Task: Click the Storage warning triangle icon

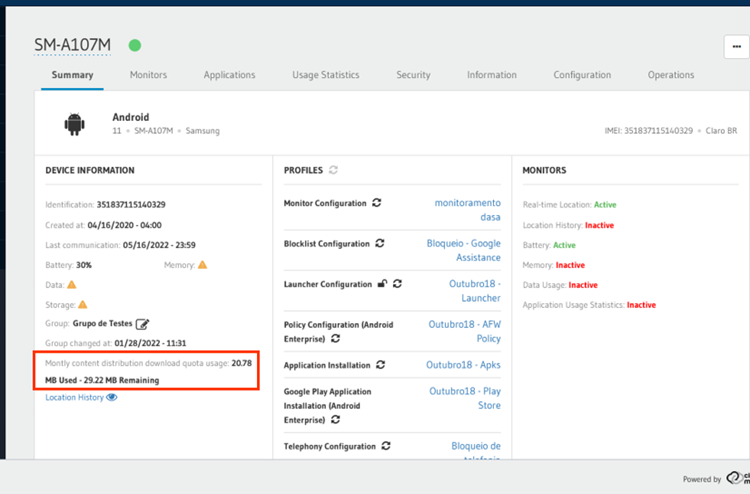Action: click(83, 304)
